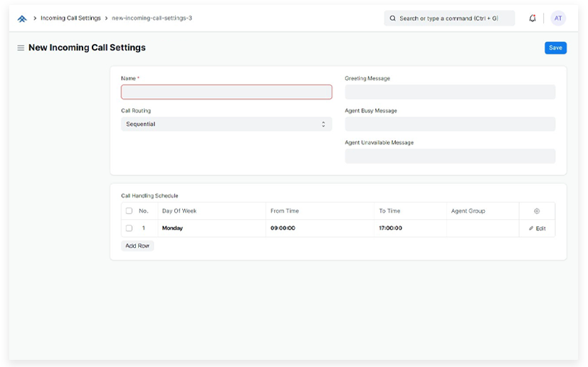Expand the Call Routing Sequential dropdown

(x=226, y=124)
